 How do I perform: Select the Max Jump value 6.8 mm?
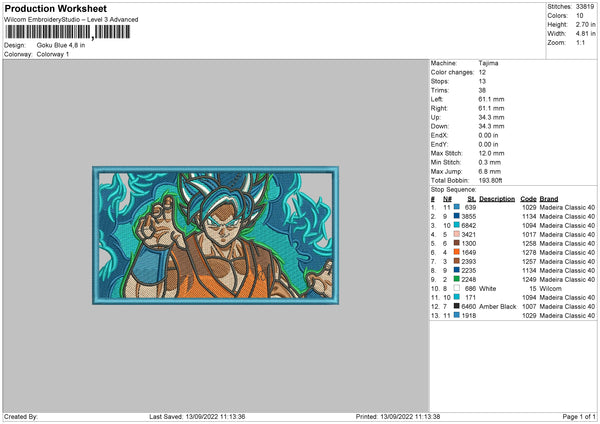[489, 171]
